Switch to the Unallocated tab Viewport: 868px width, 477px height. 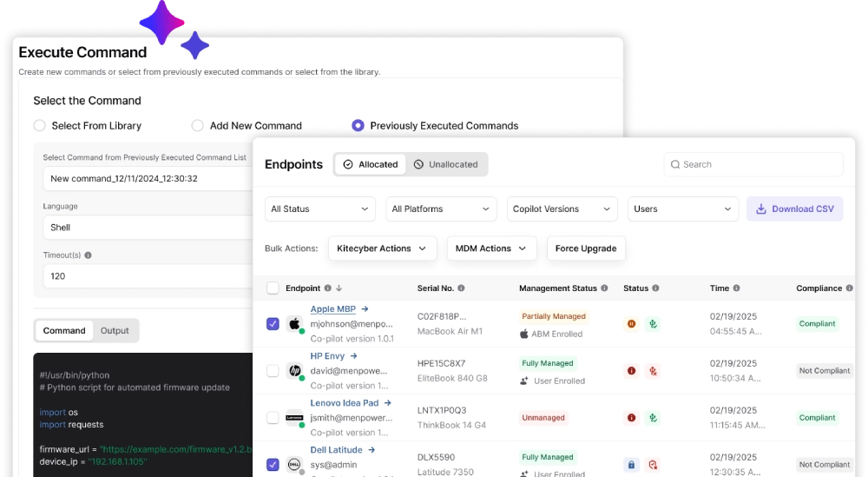pos(446,164)
